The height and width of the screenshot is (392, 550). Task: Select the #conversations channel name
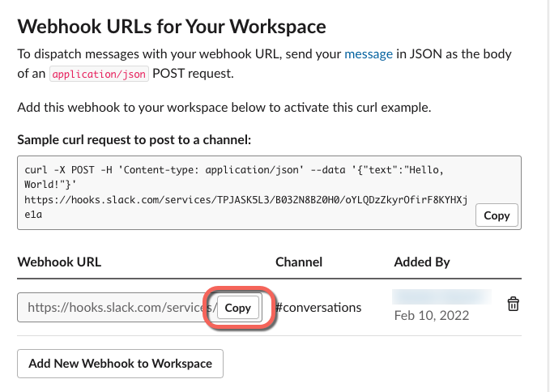(318, 308)
